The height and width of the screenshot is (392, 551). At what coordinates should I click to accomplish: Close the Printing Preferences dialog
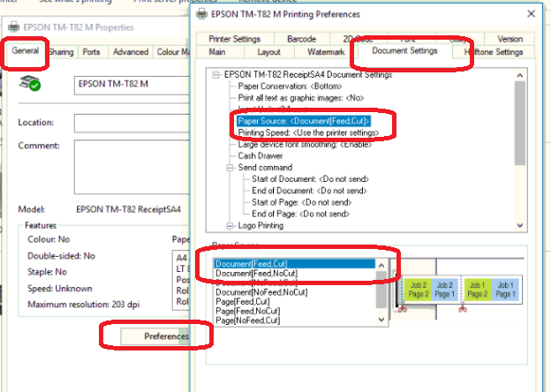pyautogui.click(x=532, y=14)
